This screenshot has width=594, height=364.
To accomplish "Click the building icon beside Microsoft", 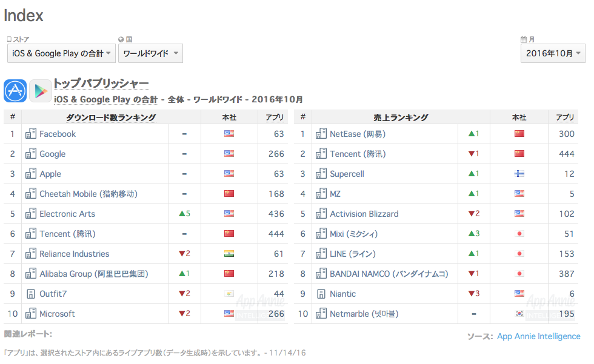I will pyautogui.click(x=31, y=314).
